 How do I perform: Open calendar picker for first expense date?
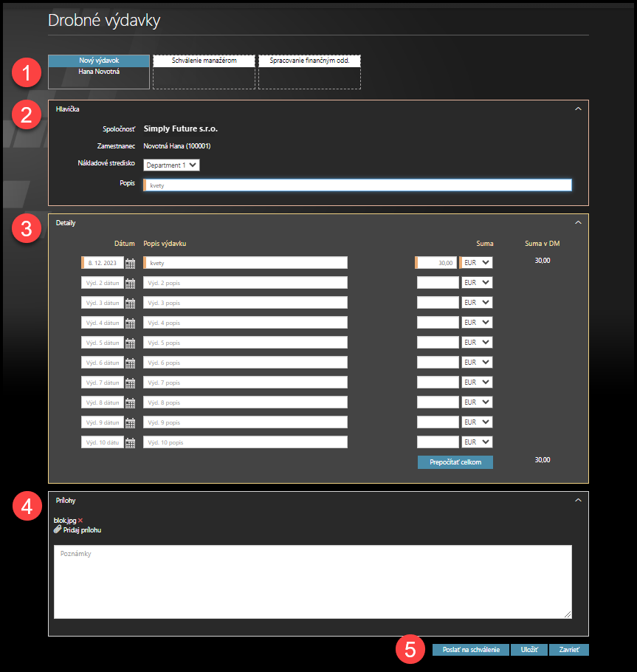(x=131, y=263)
